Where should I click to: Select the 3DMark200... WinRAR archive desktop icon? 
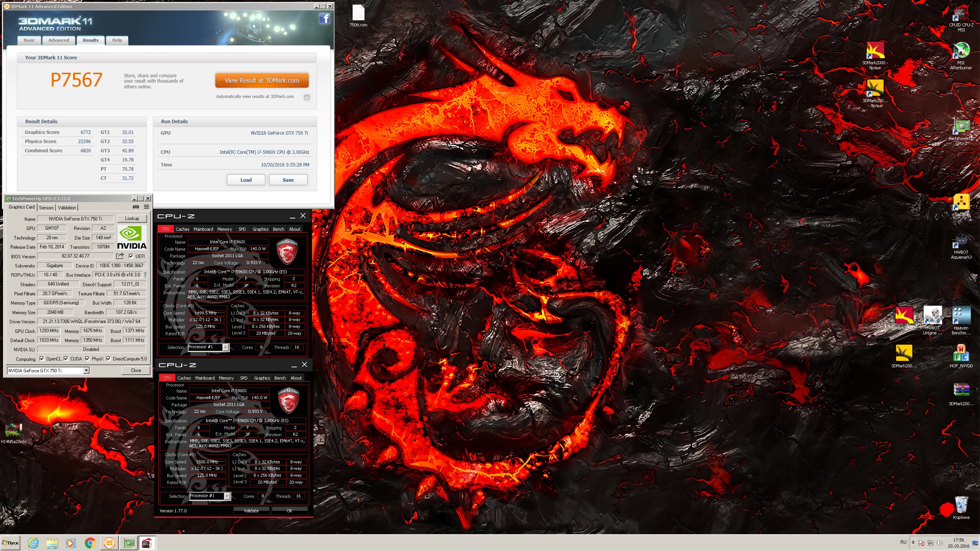[961, 394]
